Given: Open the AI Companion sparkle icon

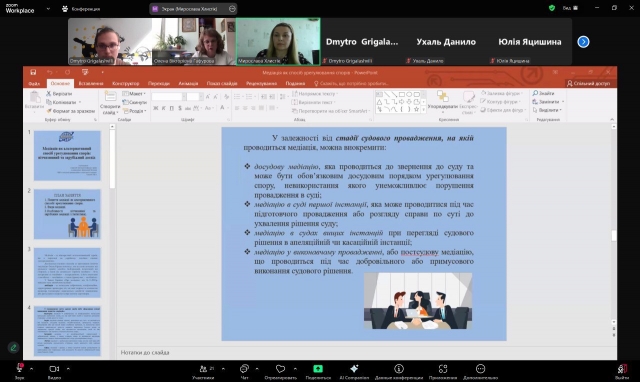Looking at the screenshot, I should click(x=354, y=369).
